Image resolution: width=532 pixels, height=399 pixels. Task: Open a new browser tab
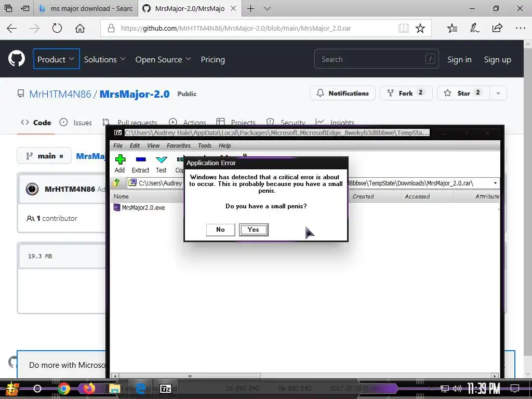click(250, 8)
